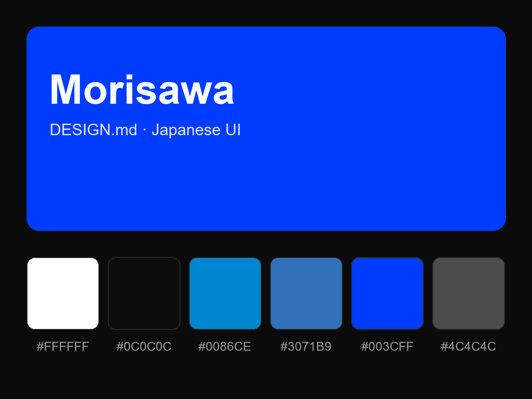This screenshot has width=532, height=399.
Task: Click the #4C4C4C hex label
Action: tap(468, 347)
